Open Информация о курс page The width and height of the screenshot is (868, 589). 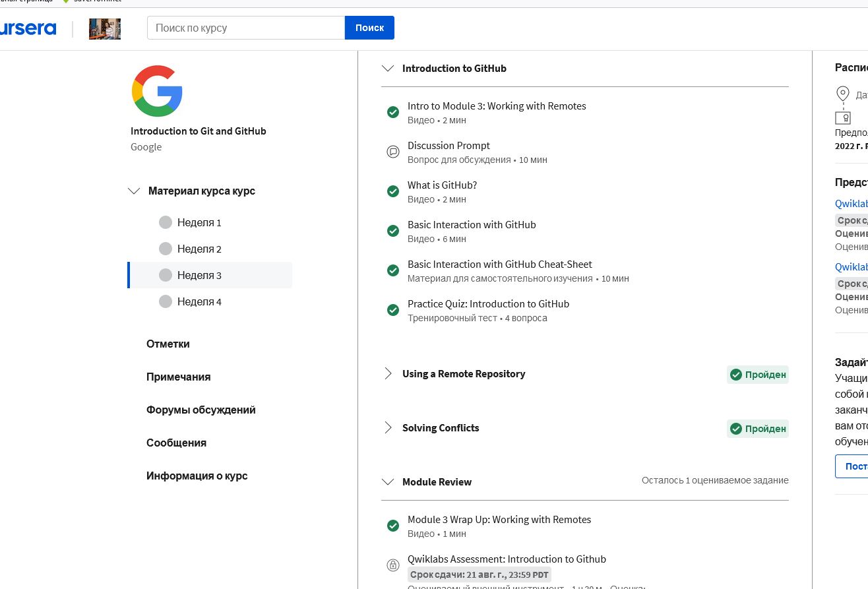coord(197,476)
